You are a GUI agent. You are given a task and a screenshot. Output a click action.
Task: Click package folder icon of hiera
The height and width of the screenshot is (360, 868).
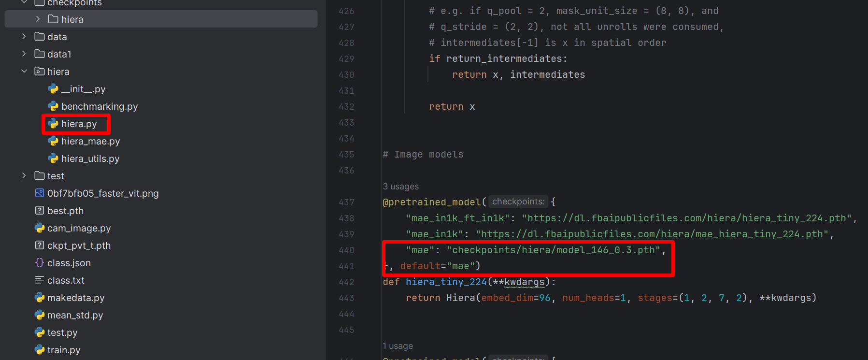point(40,72)
